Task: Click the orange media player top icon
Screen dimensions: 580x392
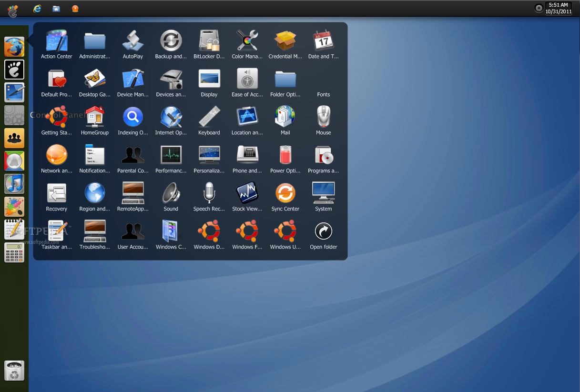Action: [75, 9]
